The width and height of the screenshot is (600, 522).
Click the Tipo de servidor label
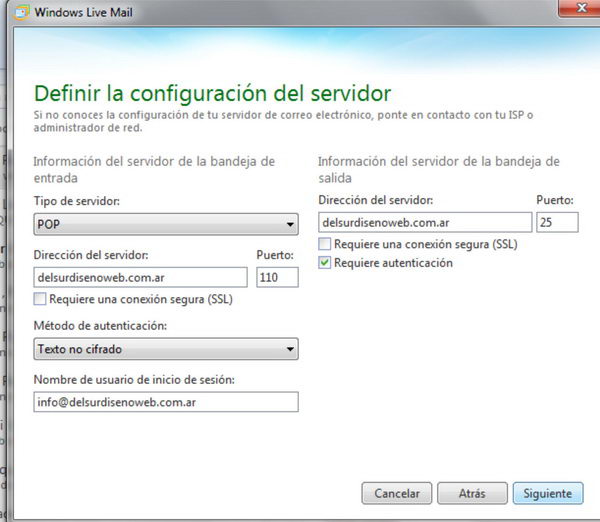pyautogui.click(x=77, y=201)
